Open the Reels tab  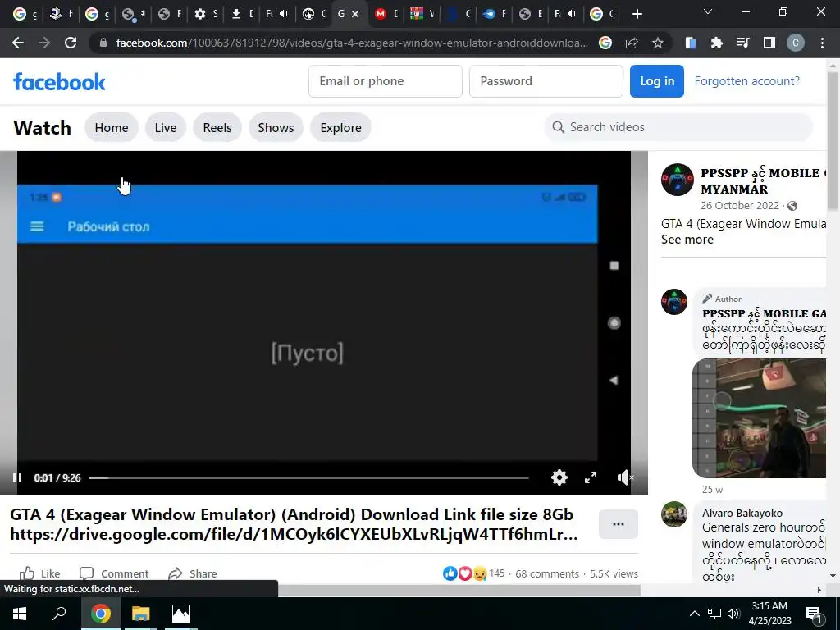[x=217, y=127]
